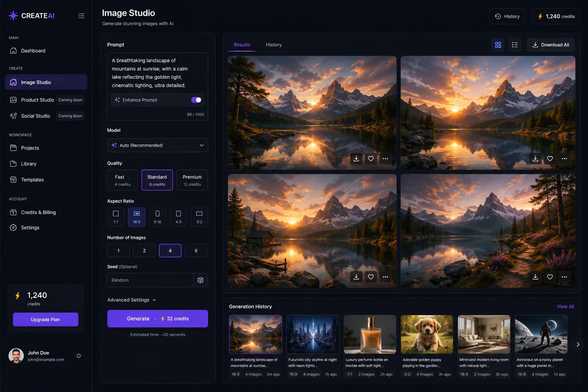Image resolution: width=588 pixels, height=392 pixels.
Task: Download the top-right result image
Action: coord(535,158)
